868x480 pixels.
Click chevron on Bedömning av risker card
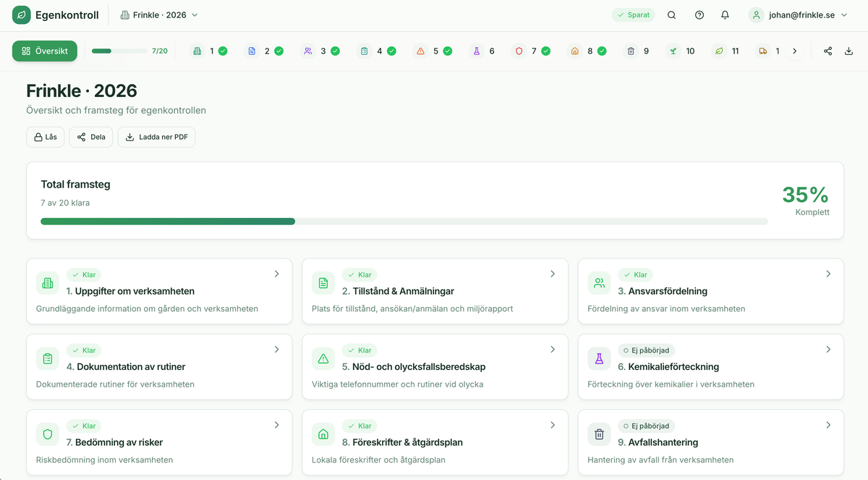coord(276,425)
